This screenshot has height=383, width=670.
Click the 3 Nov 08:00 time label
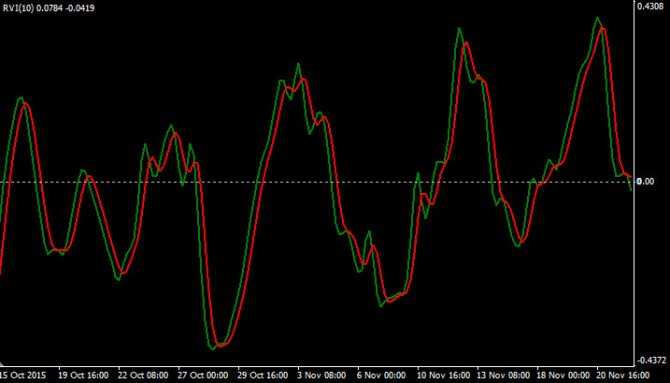tap(322, 375)
